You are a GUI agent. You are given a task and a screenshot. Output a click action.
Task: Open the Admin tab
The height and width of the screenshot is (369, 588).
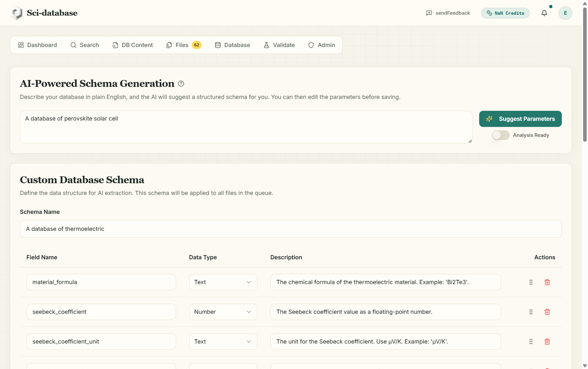point(322,45)
